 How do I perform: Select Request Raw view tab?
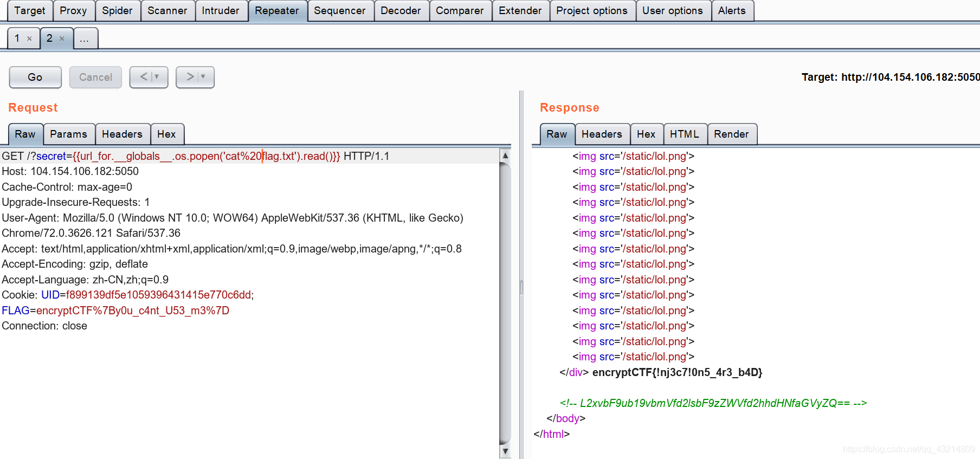[25, 134]
